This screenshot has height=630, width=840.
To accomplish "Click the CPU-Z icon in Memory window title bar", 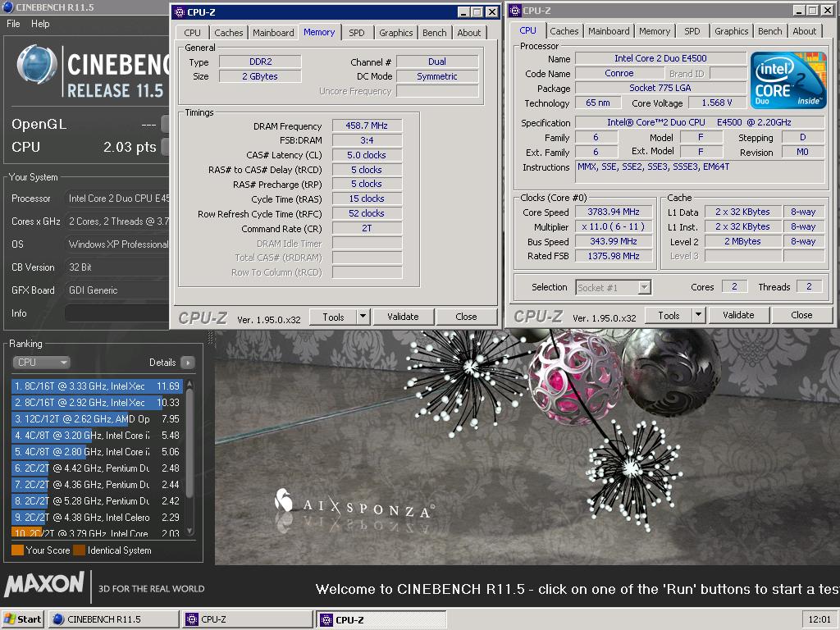I will [x=180, y=11].
